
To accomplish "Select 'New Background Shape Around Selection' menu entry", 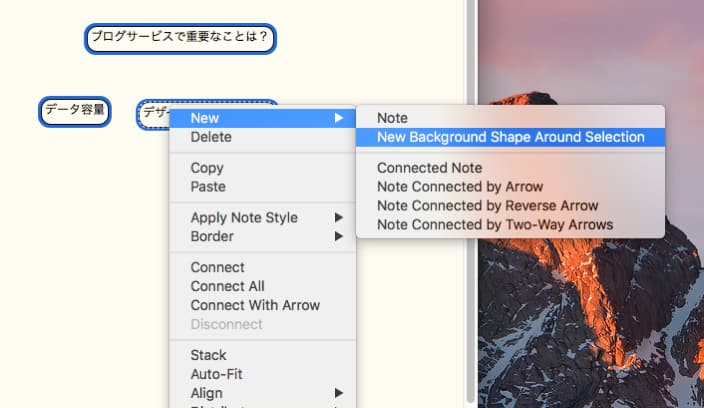I will [x=510, y=137].
